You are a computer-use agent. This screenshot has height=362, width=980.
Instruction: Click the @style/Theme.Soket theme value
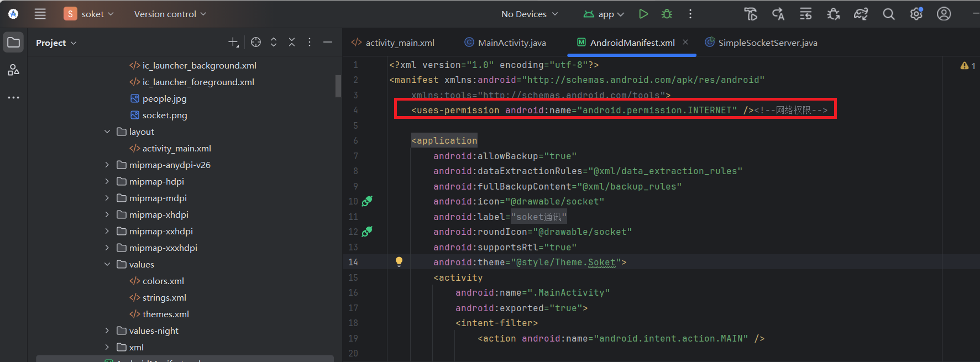566,262
